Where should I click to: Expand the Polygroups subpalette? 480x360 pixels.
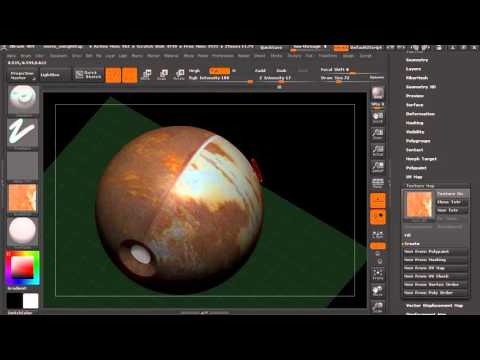[x=418, y=141]
